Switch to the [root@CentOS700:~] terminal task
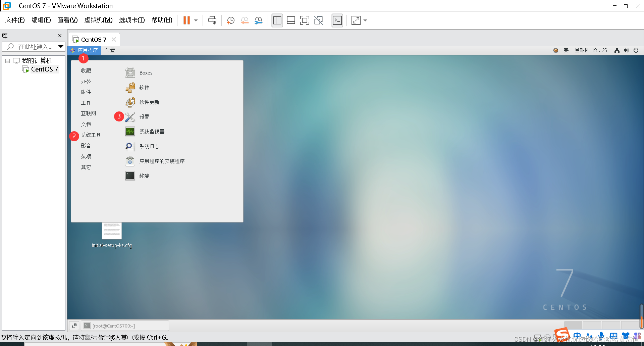This screenshot has width=644, height=346. tap(125, 326)
